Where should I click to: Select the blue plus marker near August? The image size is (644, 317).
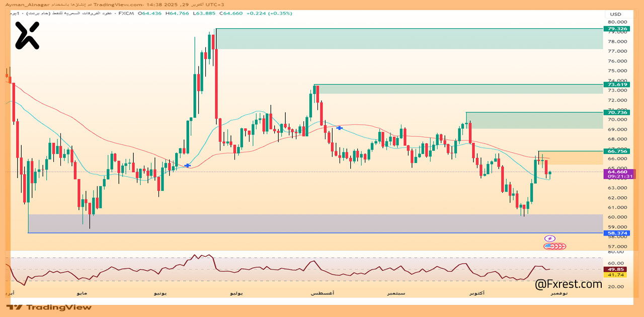coord(340,128)
